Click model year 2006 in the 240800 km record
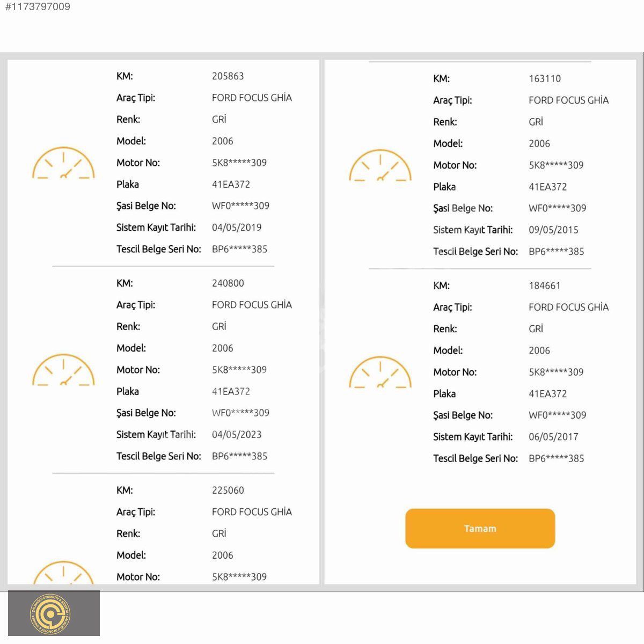The image size is (644, 644). [x=222, y=348]
